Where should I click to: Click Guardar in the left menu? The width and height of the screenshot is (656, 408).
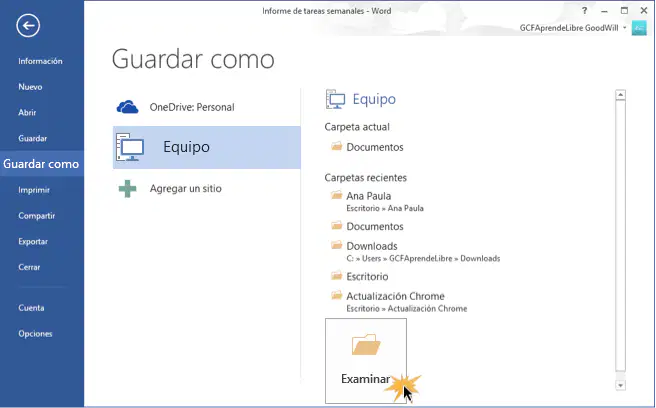(x=33, y=139)
